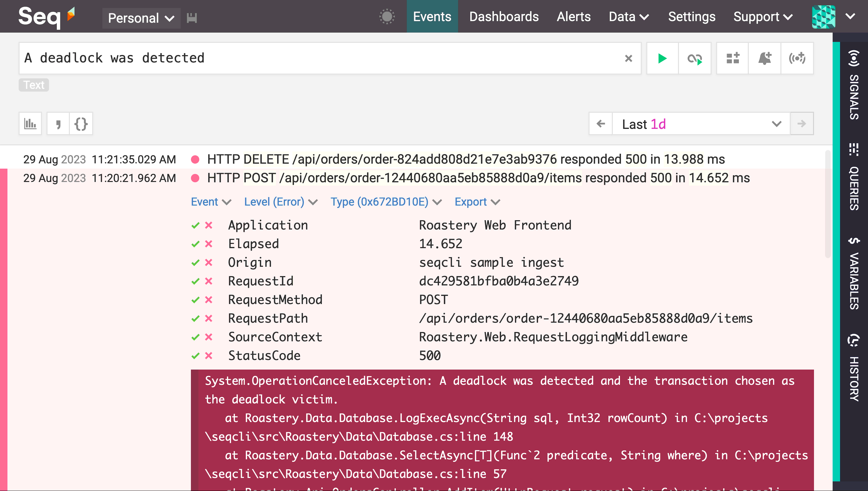
Task: Go to previous time range arrow
Action: pyautogui.click(x=601, y=124)
